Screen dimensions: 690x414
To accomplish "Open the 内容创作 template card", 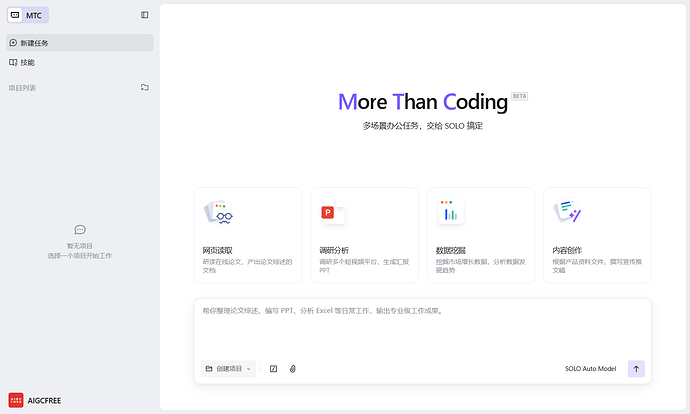I will click(597, 235).
